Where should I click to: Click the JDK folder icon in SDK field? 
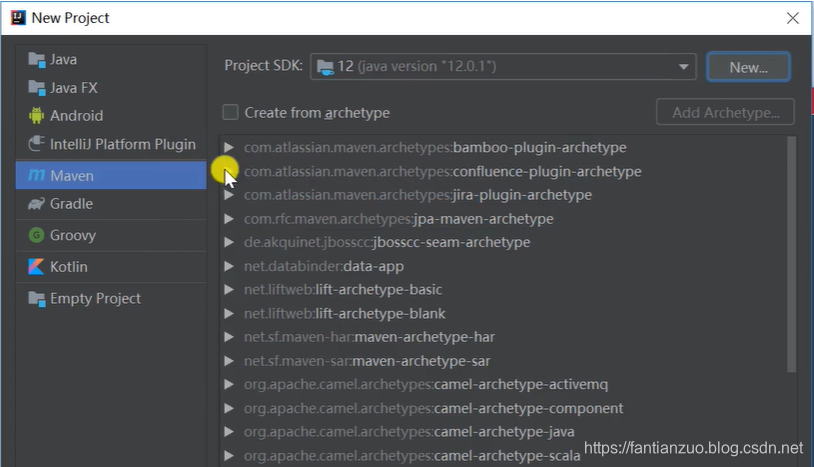coord(325,67)
